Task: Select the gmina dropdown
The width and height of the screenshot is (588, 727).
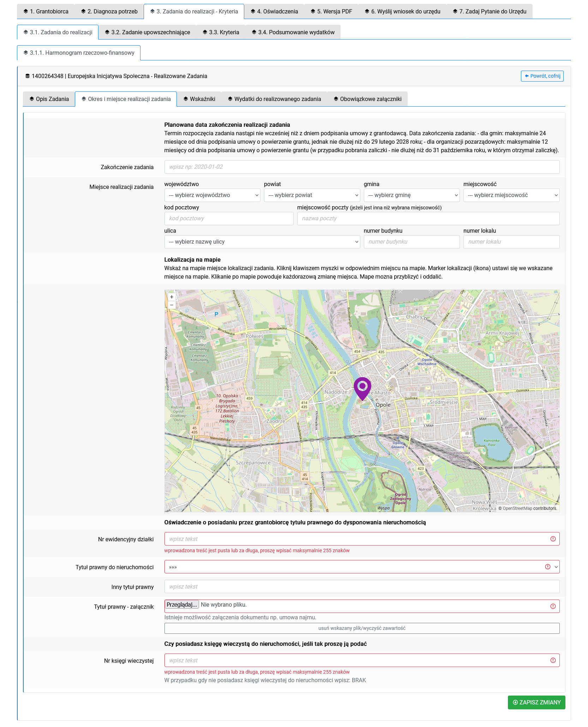Action: pyautogui.click(x=411, y=195)
